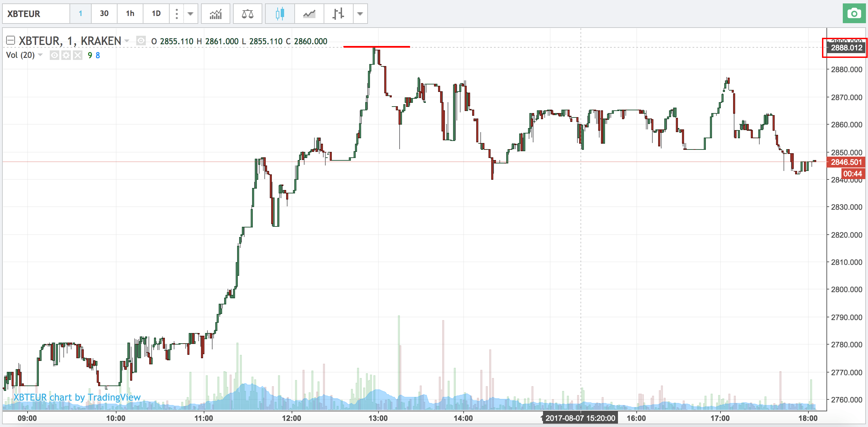Open XBTEUR chart by TradingView link
This screenshot has height=427, width=868.
[77, 397]
